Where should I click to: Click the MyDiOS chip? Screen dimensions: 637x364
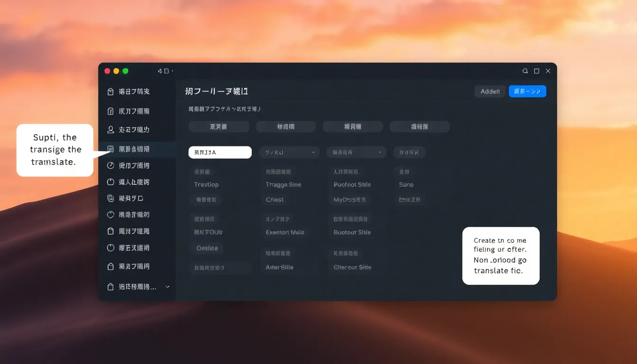[350, 200]
